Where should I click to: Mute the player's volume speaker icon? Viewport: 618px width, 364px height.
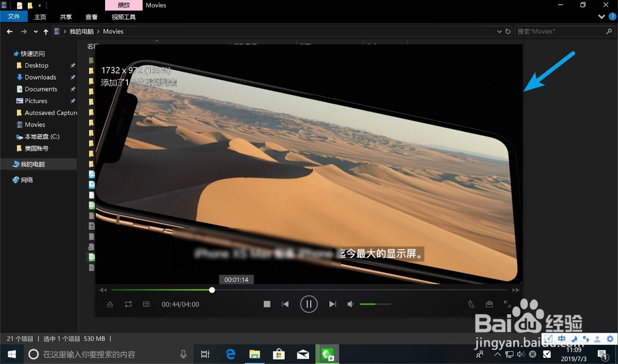[350, 304]
